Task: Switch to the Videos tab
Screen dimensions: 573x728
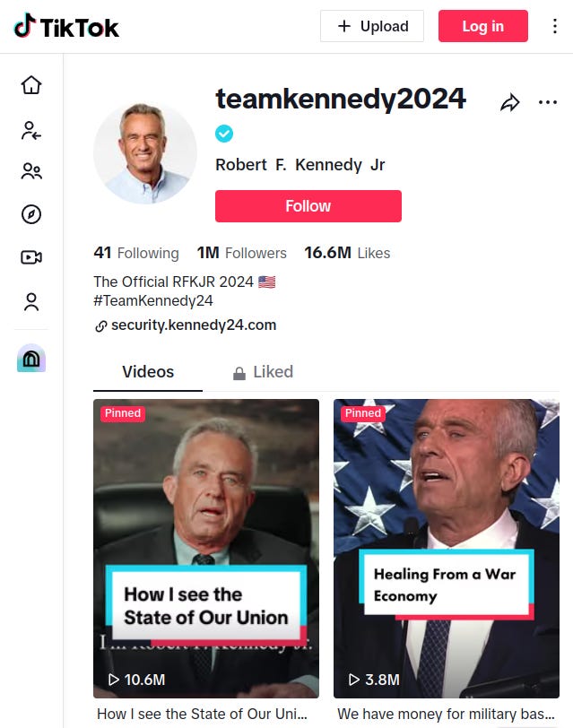Action: 148,372
